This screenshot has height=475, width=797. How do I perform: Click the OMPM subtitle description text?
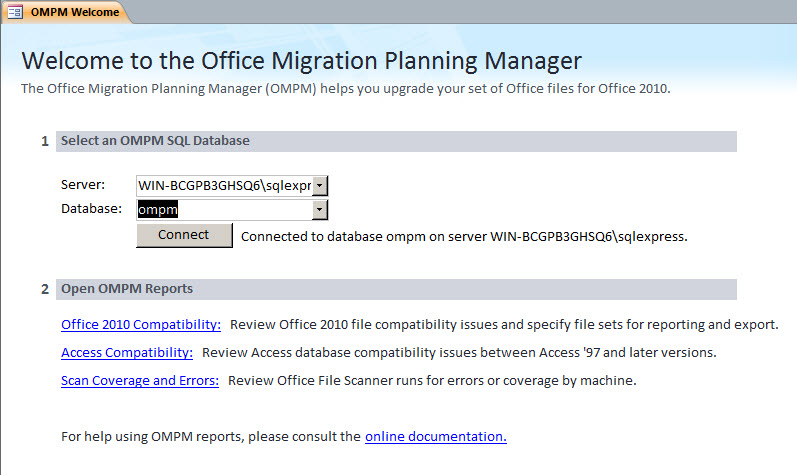(x=346, y=89)
